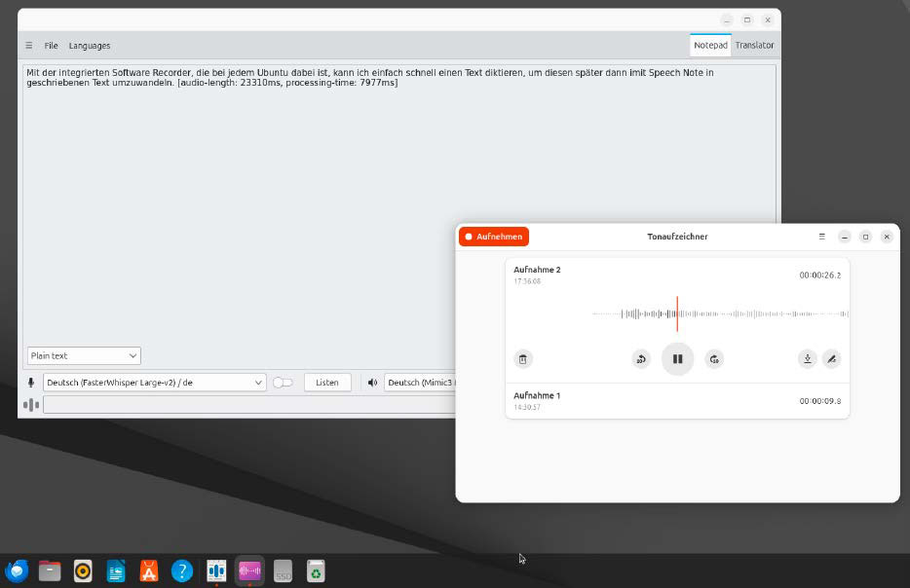Focus the Sound Recorder dock icon
This screenshot has width=910, height=588.
point(249,571)
